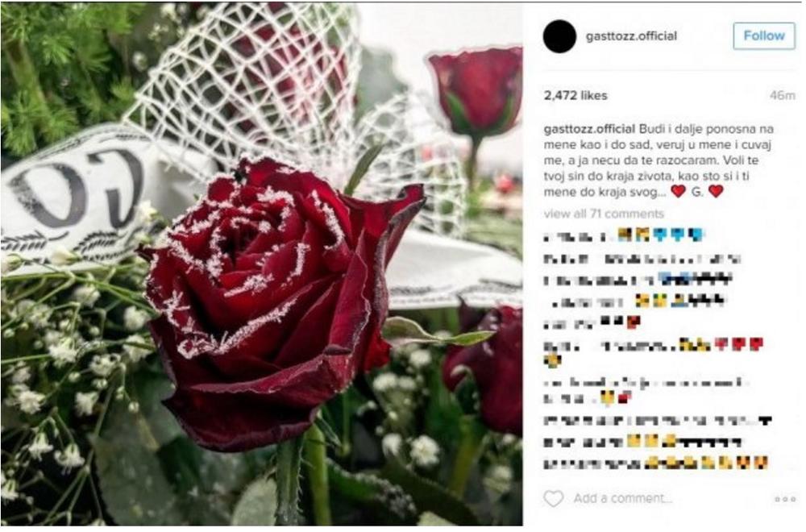Follow the gasttozz.official account
This screenshot has height=532, width=806.
[764, 36]
